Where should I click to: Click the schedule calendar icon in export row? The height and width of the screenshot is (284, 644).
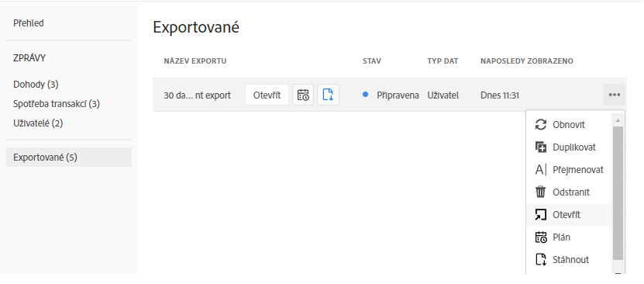tap(303, 95)
